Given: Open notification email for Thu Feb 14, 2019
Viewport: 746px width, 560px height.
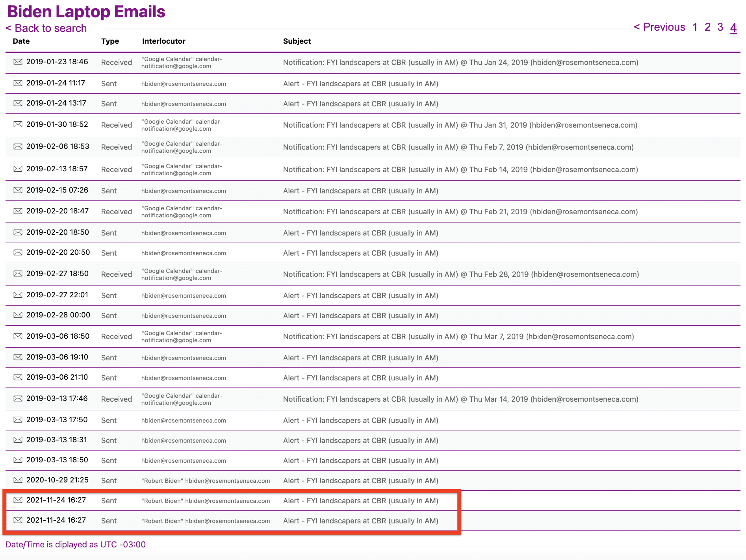Looking at the screenshot, I should tap(460, 170).
